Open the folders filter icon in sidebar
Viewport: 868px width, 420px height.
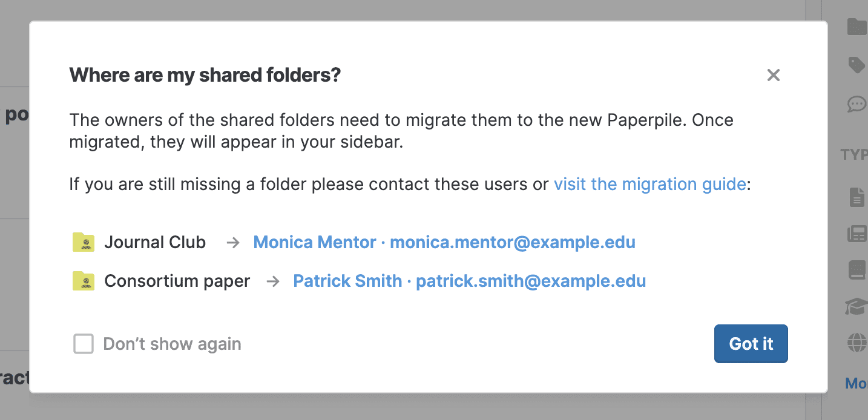(856, 27)
